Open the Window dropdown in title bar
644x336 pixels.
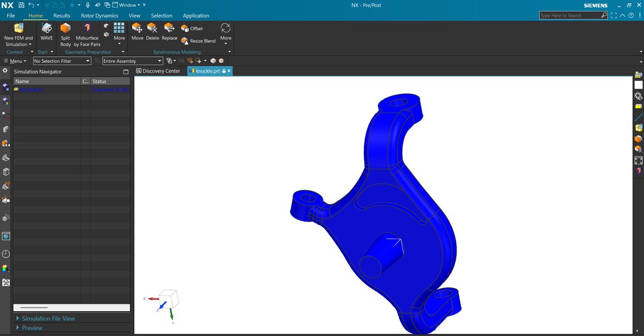click(126, 4)
